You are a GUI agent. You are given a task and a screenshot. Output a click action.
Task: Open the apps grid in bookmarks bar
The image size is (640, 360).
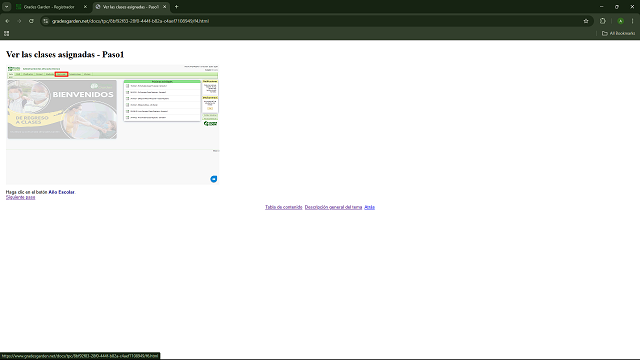7,33
